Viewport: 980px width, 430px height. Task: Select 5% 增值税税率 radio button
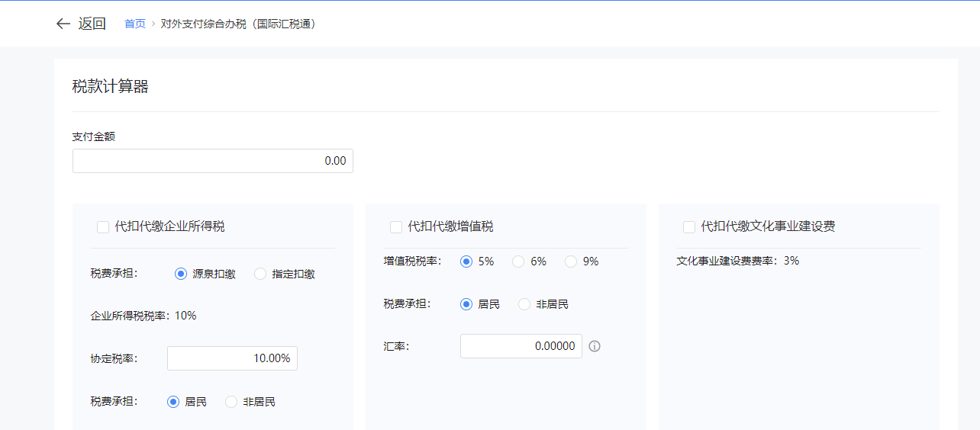(x=466, y=262)
